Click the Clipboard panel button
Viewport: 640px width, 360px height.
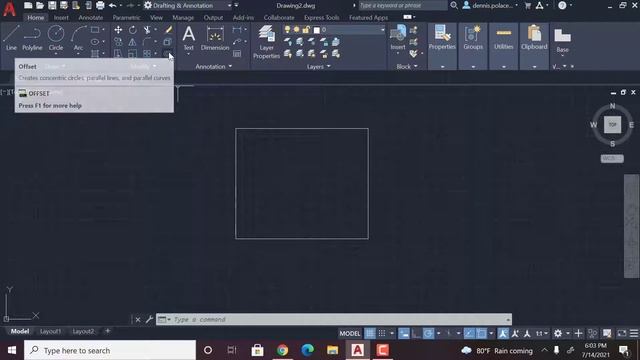pyautogui.click(x=534, y=38)
